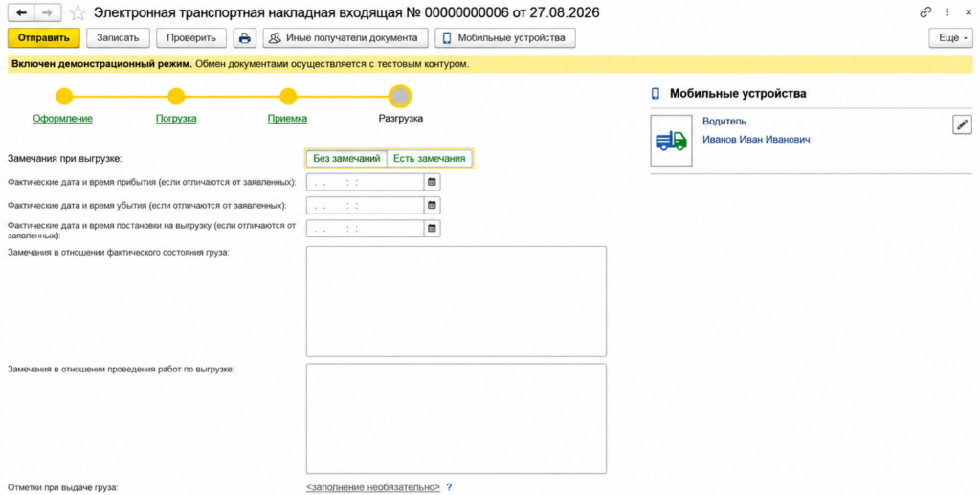The height and width of the screenshot is (495, 980).
Task: Click the Мобильные устройства toolbar button
Action: tap(505, 38)
